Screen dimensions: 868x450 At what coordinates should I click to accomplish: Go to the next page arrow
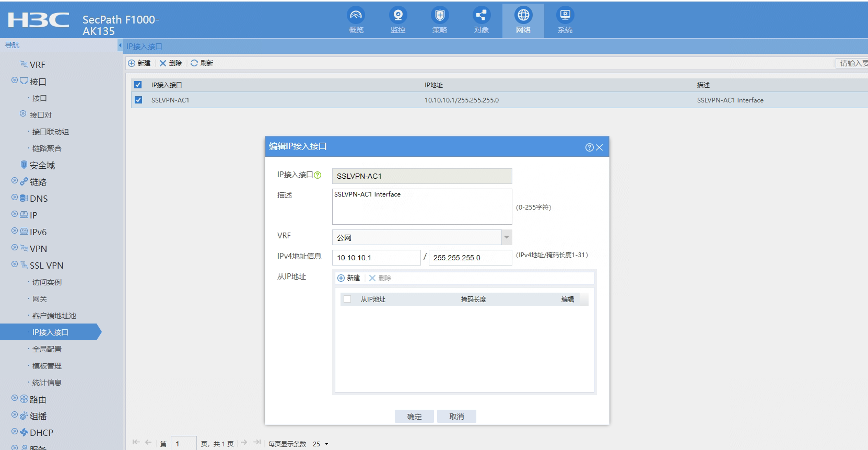244,442
